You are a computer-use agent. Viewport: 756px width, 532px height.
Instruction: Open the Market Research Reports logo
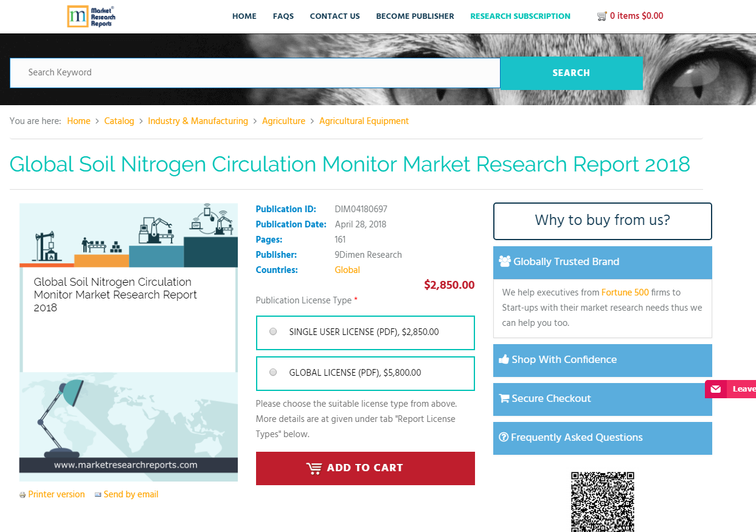[x=91, y=16]
